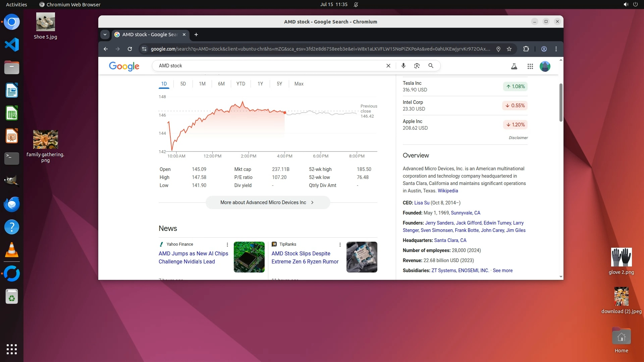Image resolution: width=644 pixels, height=362 pixels.
Task: Clear the search box text
Action: tap(388, 66)
